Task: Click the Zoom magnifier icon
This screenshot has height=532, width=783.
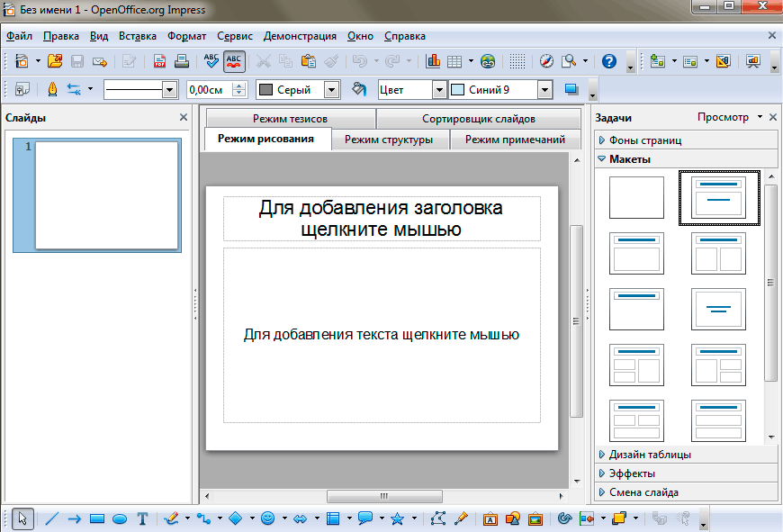Action: (x=569, y=61)
